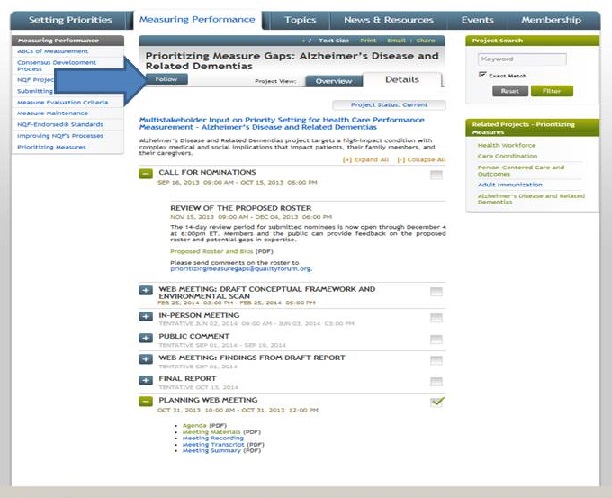Click status box icon for In-Person Meeting row
Screen dimensions: 612x498
coord(436,316)
